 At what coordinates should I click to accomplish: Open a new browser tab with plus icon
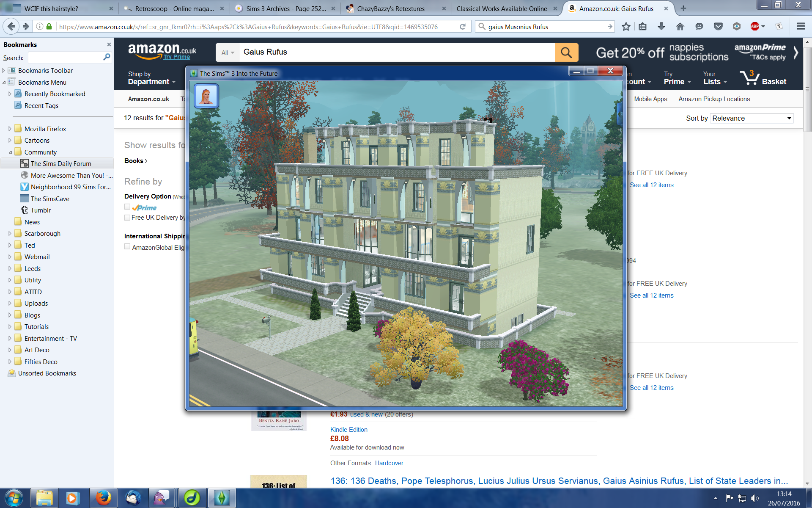click(x=683, y=8)
